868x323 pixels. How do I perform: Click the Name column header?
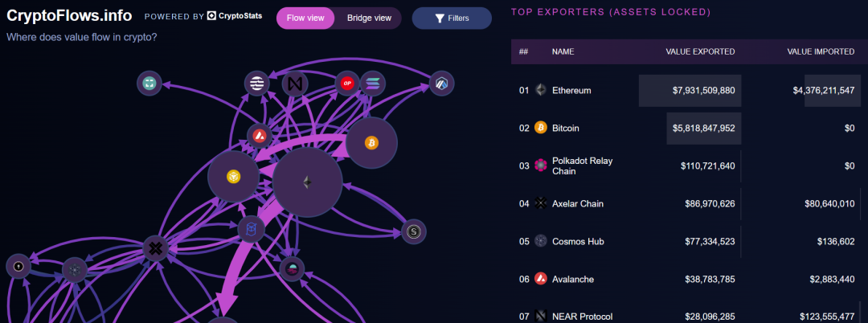pos(563,51)
